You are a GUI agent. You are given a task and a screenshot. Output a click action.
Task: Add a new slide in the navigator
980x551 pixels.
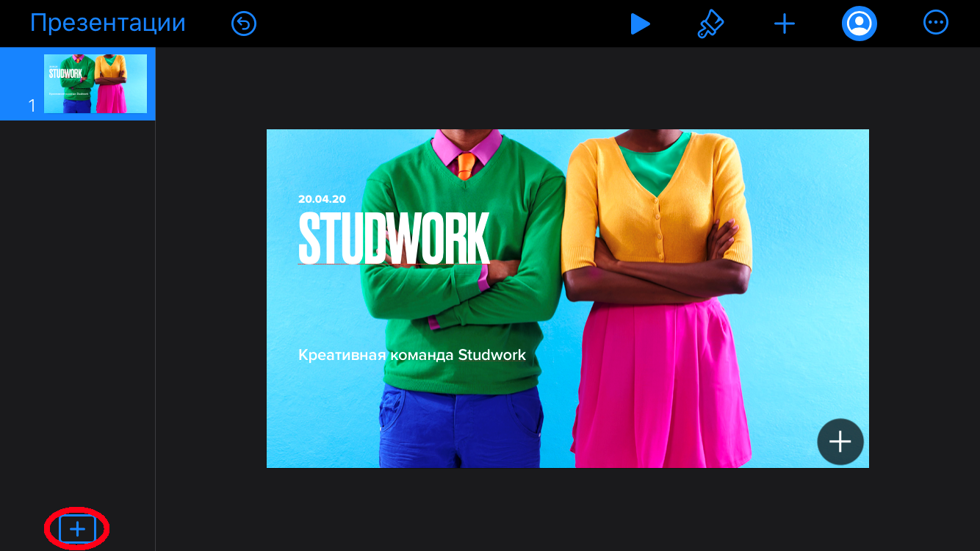(77, 528)
